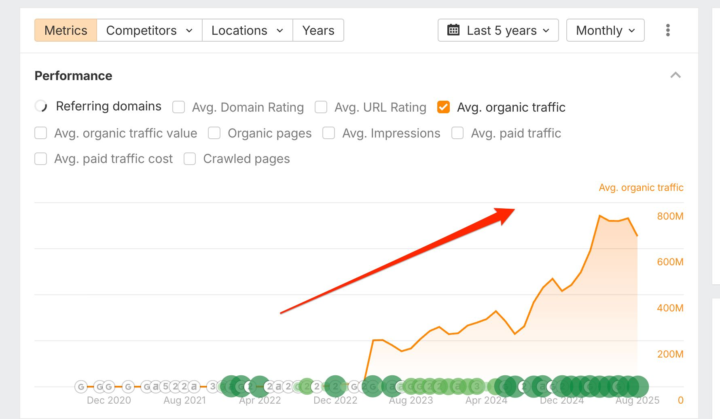The height and width of the screenshot is (419, 720).
Task: Expand the Competitors dropdown
Action: (149, 30)
